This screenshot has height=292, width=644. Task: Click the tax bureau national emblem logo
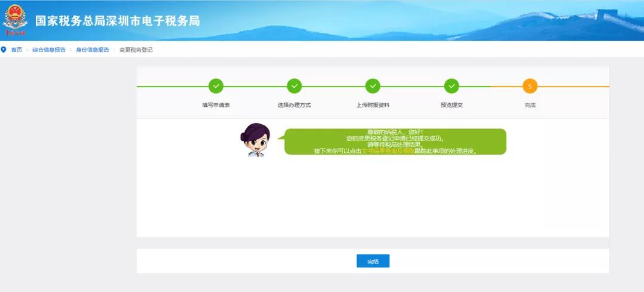click(x=15, y=19)
